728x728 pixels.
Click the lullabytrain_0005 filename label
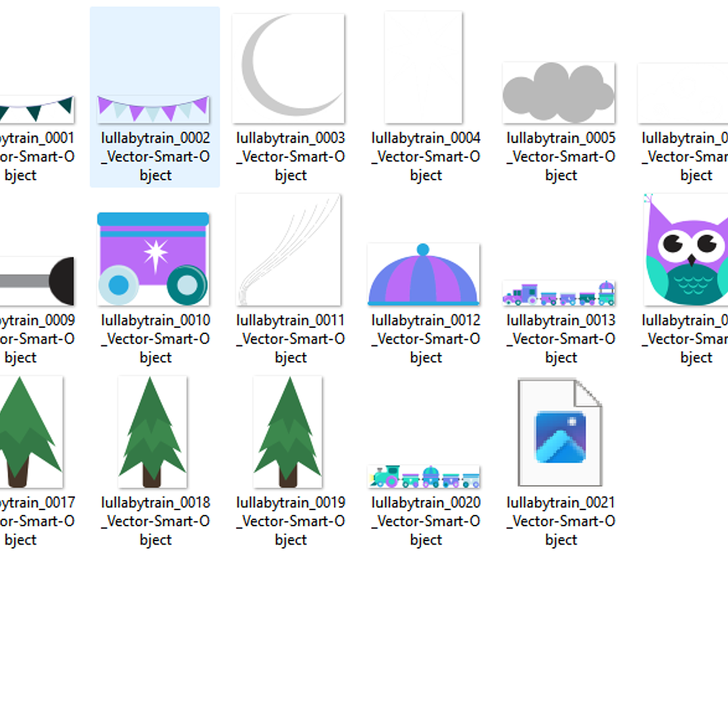(x=561, y=157)
